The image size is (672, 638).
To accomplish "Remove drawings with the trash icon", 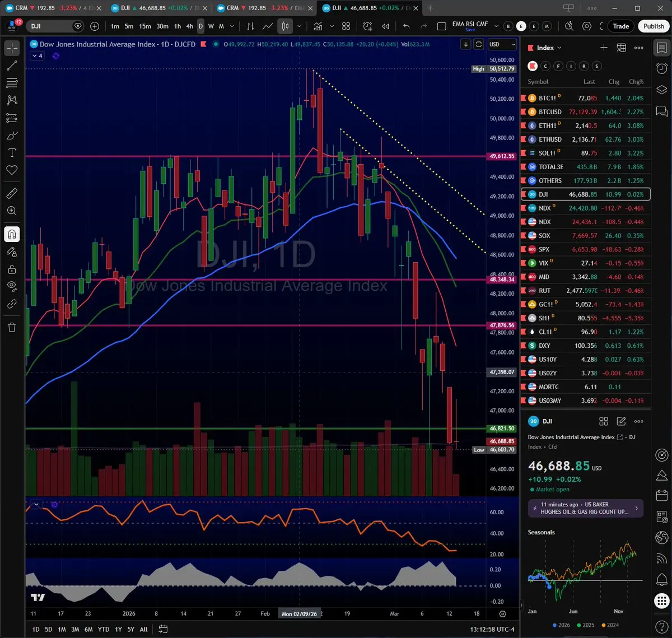I will tap(12, 327).
